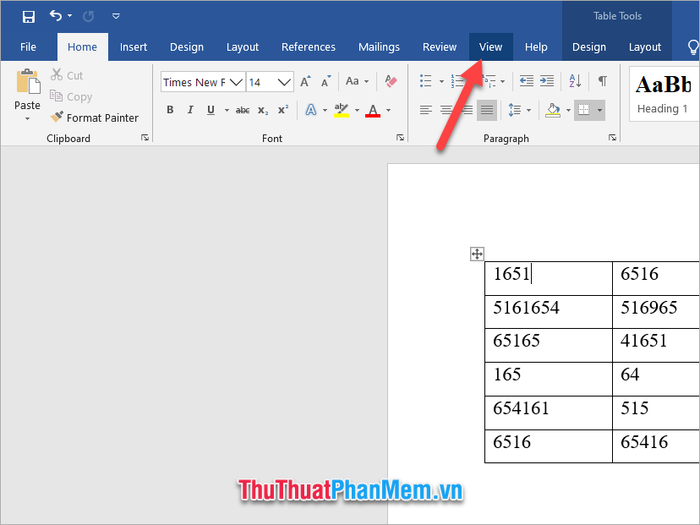
Task: Apply the red font color swatch
Action: [x=373, y=110]
